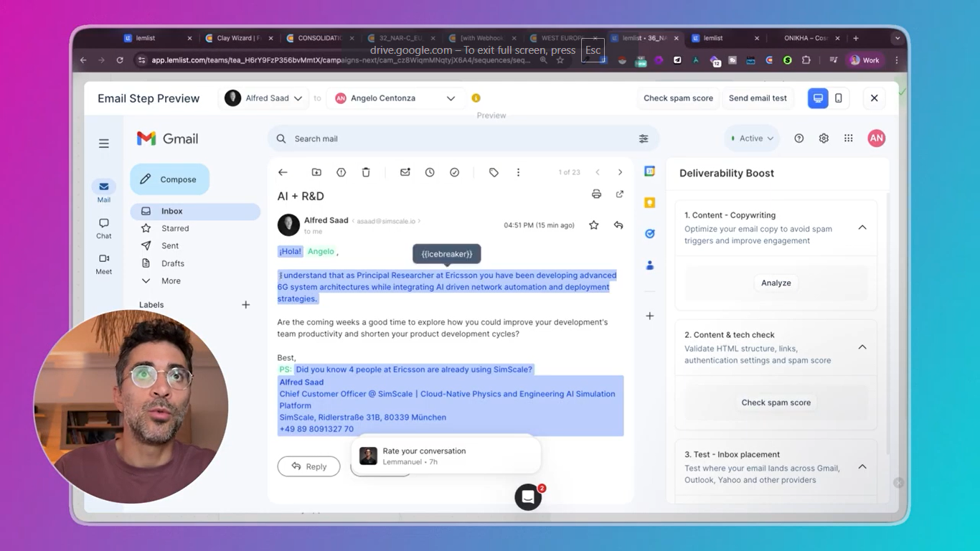980x551 pixels.
Task: Go to the older email arrow
Action: click(621, 172)
